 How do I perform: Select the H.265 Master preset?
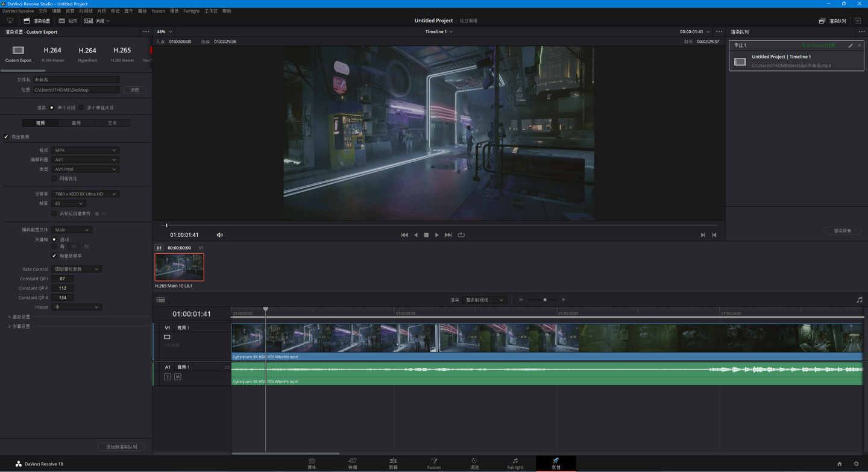click(x=122, y=53)
